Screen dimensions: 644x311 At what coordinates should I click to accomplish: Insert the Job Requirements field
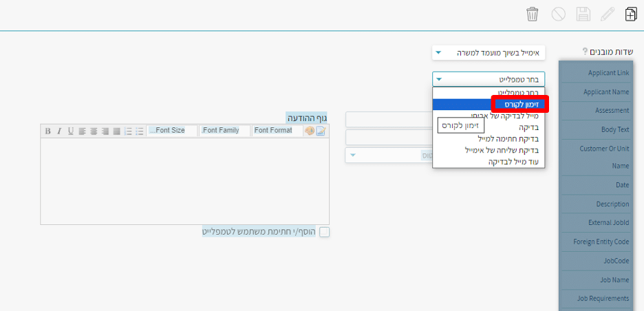[x=597, y=299]
